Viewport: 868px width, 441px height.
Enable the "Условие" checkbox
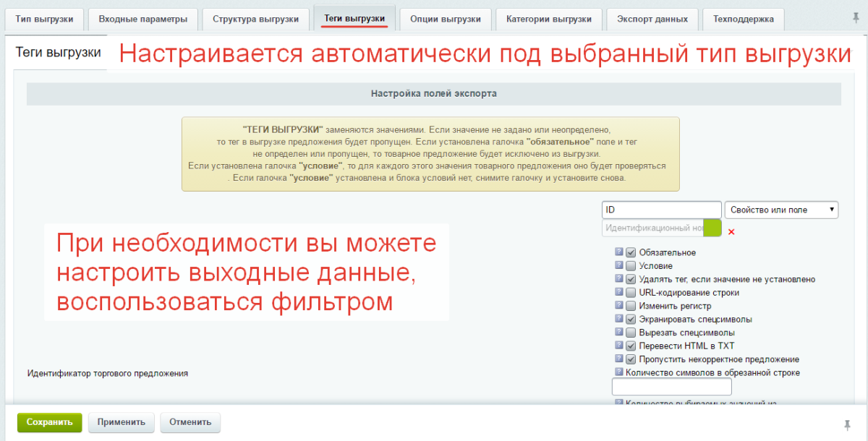631,266
